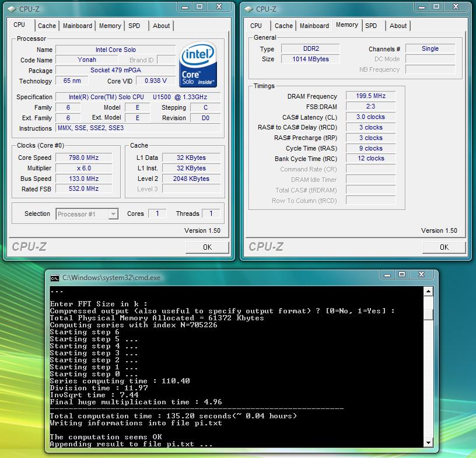
Task: Switch to Cache tab in left CPU-Z window
Action: click(x=47, y=26)
